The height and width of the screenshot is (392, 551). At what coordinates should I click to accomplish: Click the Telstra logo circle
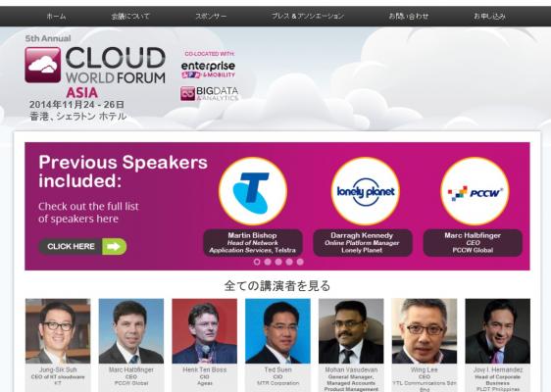pos(253,191)
